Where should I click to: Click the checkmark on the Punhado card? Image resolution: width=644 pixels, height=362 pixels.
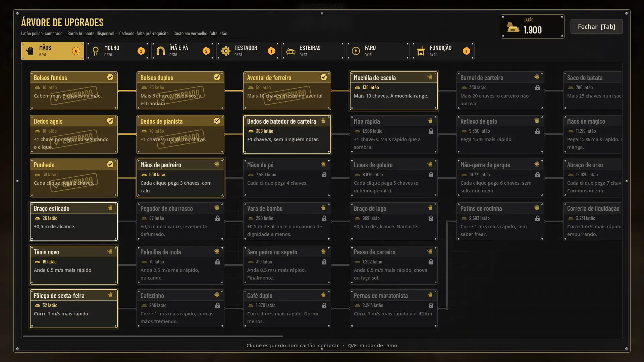pyautogui.click(x=110, y=164)
